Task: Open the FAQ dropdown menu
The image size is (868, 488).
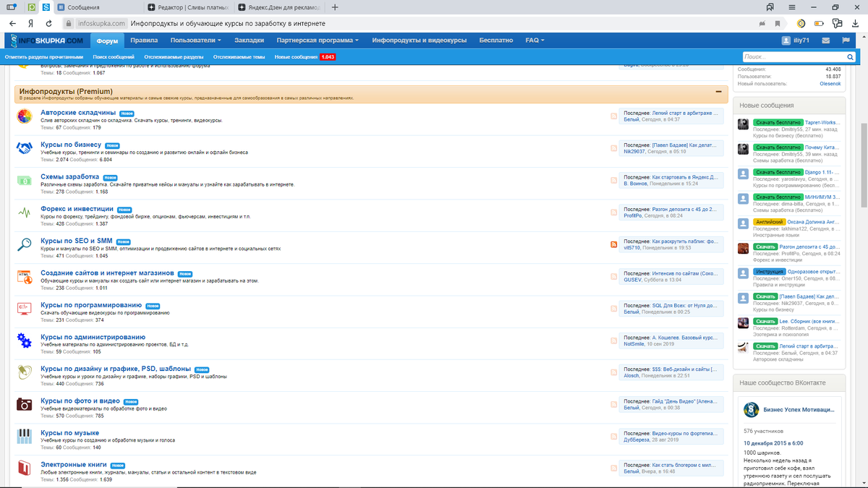Action: coord(535,40)
